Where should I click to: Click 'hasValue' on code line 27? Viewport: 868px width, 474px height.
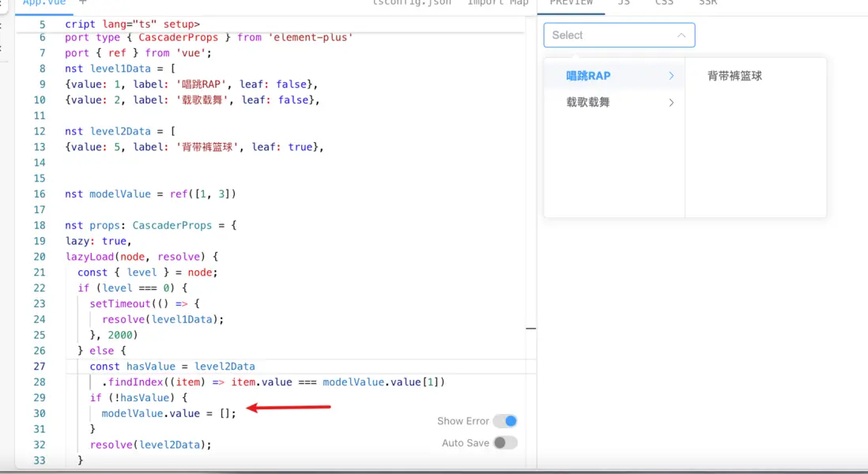pyautogui.click(x=150, y=366)
